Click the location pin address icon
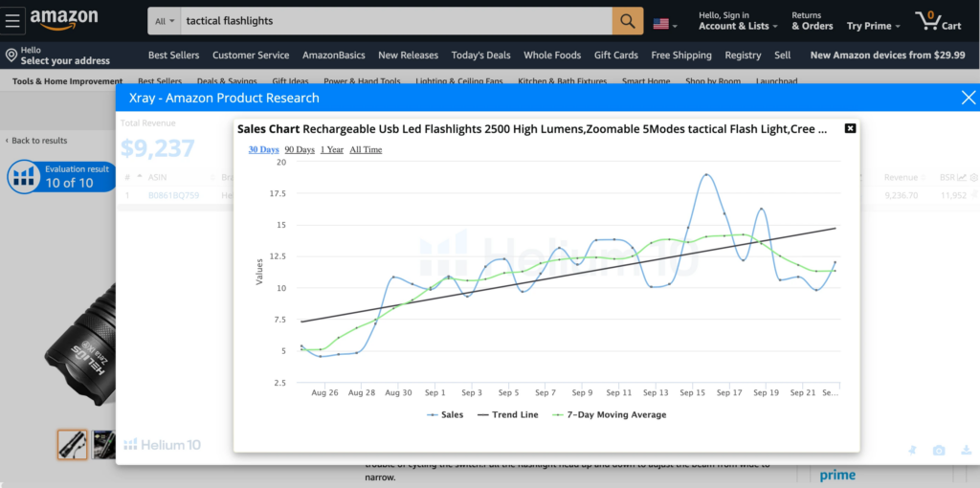Image resolution: width=980 pixels, height=488 pixels. [11, 55]
